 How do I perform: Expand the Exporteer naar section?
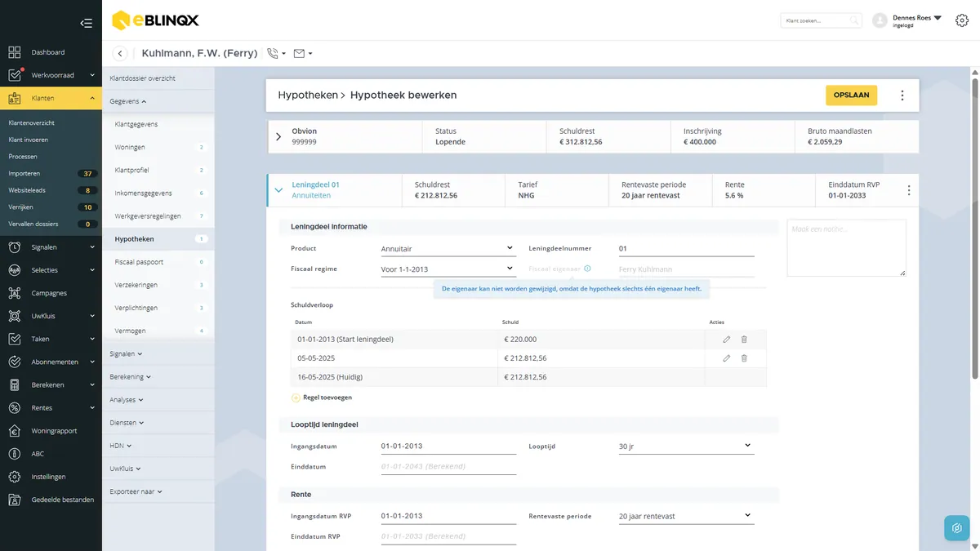pos(136,491)
